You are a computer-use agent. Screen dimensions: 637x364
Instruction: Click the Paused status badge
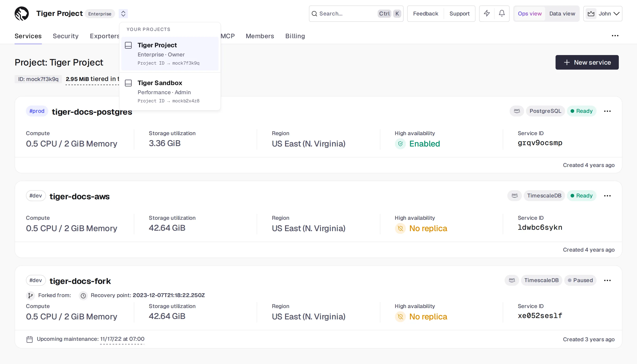pyautogui.click(x=580, y=280)
